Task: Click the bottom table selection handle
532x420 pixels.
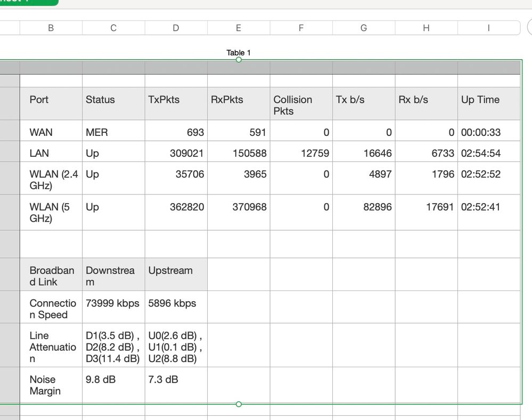Action: pyautogui.click(x=239, y=404)
